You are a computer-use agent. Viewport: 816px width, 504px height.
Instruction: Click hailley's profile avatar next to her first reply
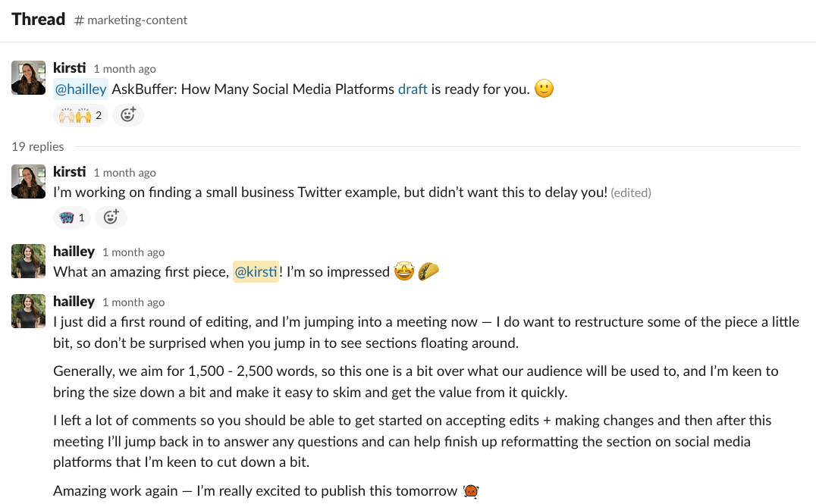28,261
